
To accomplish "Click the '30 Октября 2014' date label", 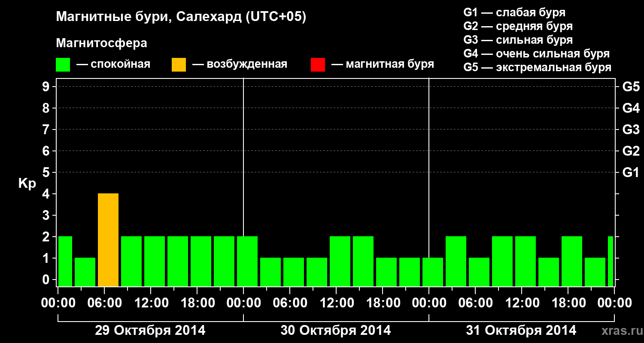I will (336, 331).
